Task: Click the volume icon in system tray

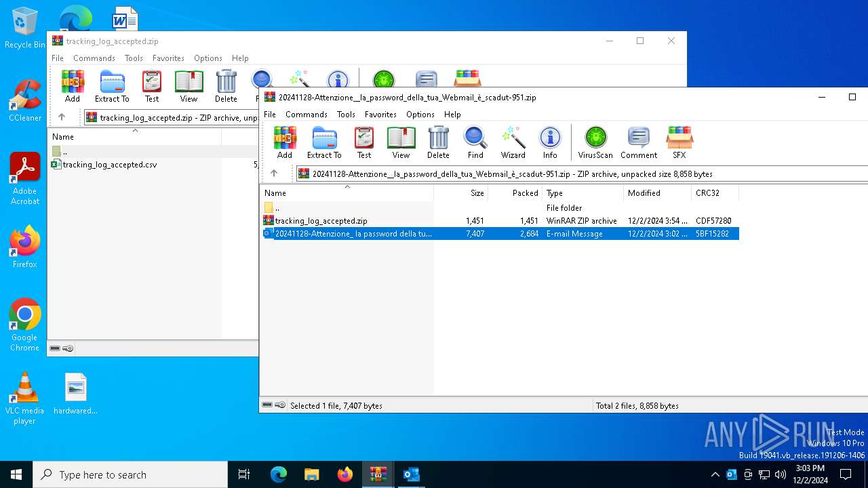Action: coord(780,474)
